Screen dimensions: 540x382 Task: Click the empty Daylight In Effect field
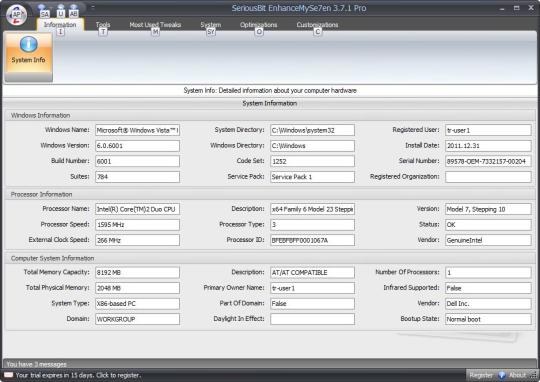tap(312, 319)
